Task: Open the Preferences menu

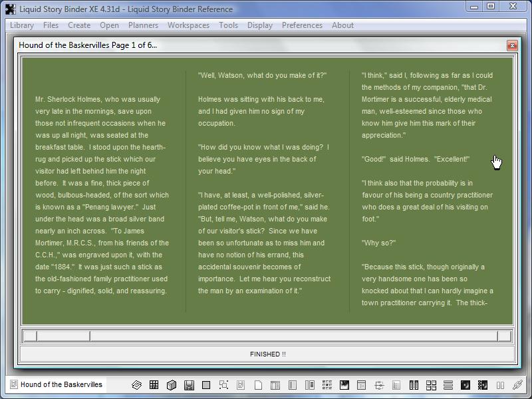Action: (x=302, y=25)
